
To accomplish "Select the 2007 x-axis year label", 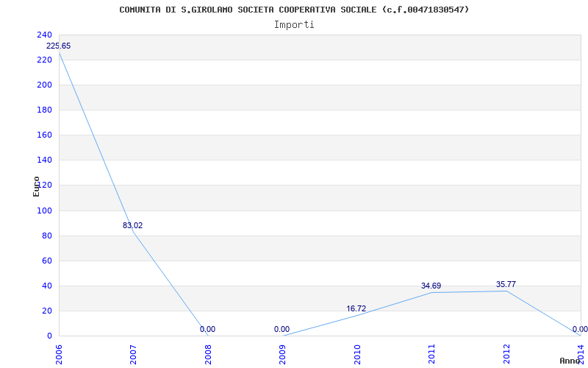I will [133, 354].
